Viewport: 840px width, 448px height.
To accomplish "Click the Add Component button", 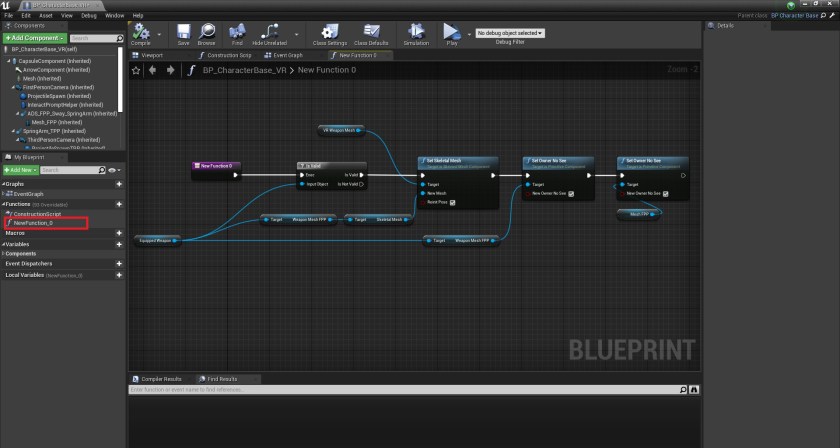I will 34,38.
